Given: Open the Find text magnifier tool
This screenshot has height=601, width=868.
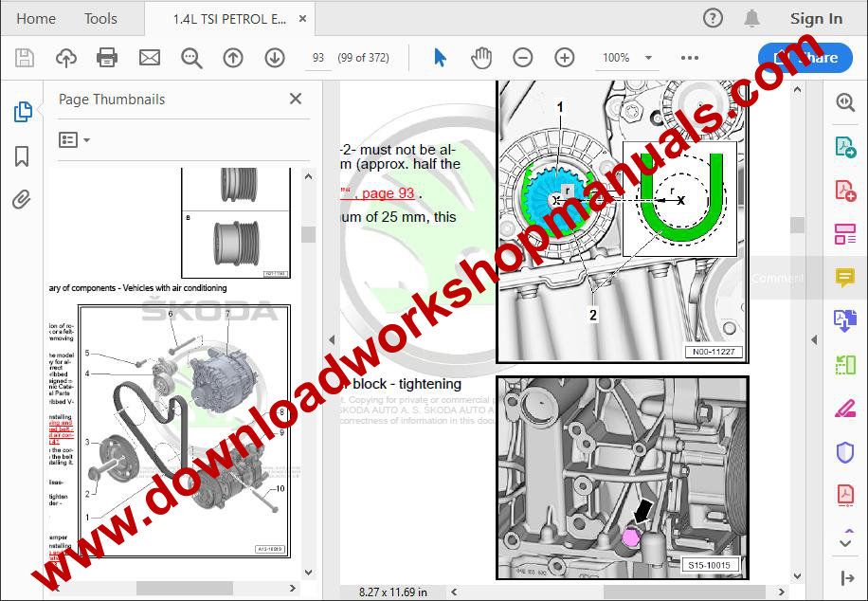Looking at the screenshot, I should click(191, 58).
